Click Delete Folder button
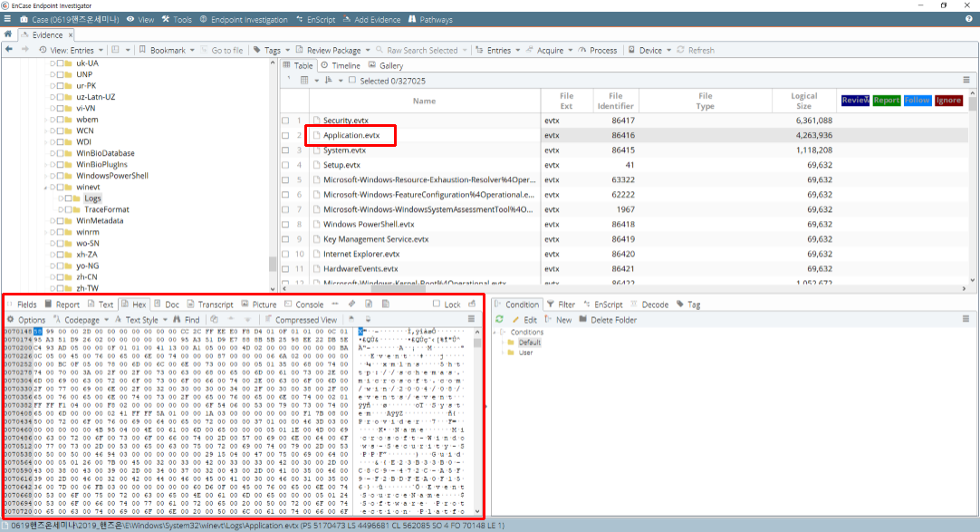The image size is (980, 532). click(608, 319)
